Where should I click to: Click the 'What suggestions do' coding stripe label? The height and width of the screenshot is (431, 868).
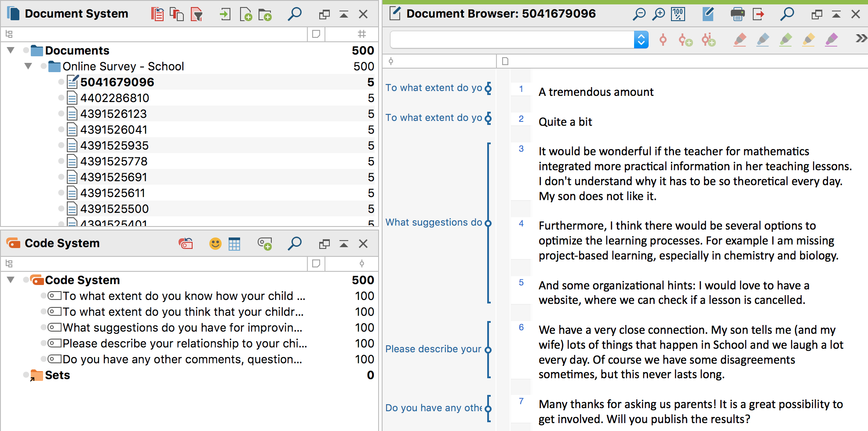point(434,223)
